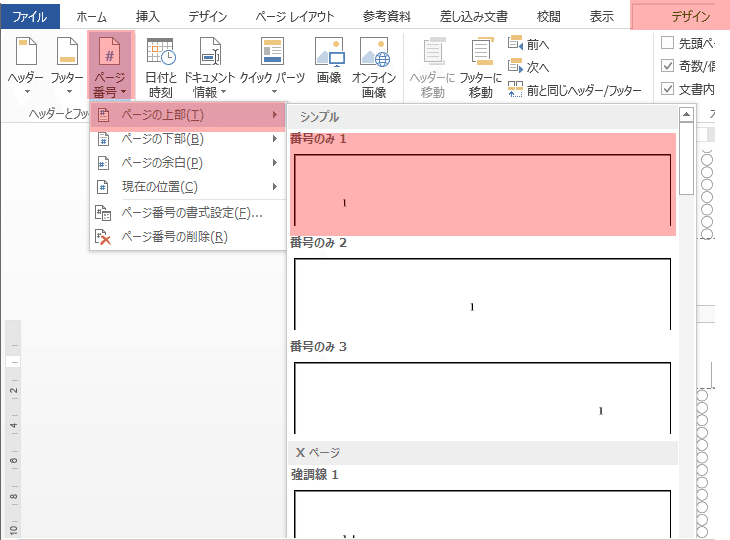
Task: Choose 現在の位置(C) menu entry
Action: [x=187, y=186]
